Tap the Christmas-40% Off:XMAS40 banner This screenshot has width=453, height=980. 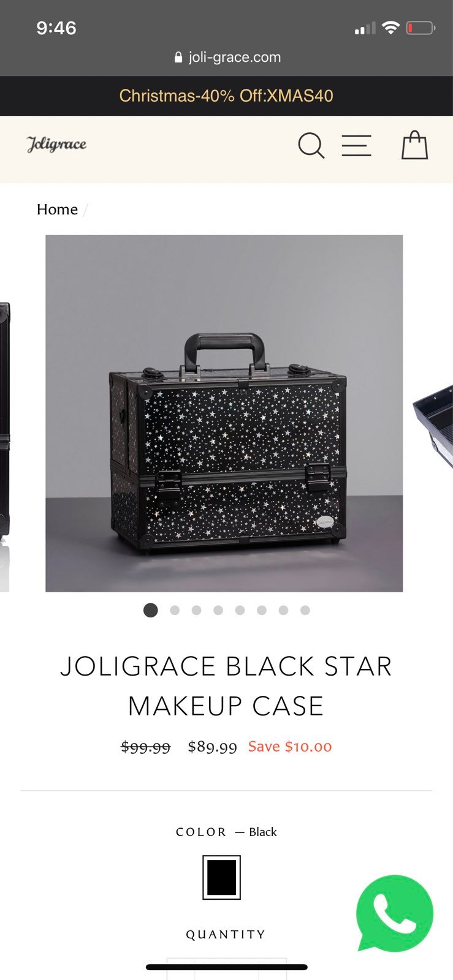tap(226, 96)
